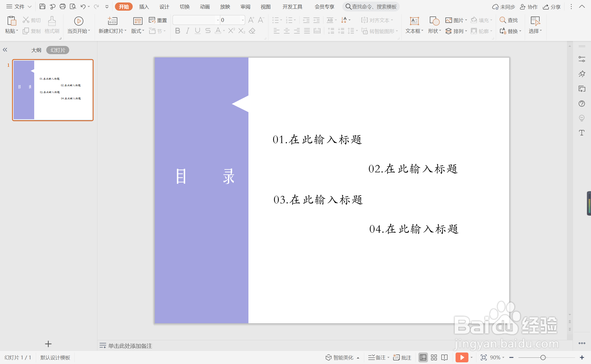
Task: Toggle the normal view button in the status bar
Action: pyautogui.click(x=423, y=357)
